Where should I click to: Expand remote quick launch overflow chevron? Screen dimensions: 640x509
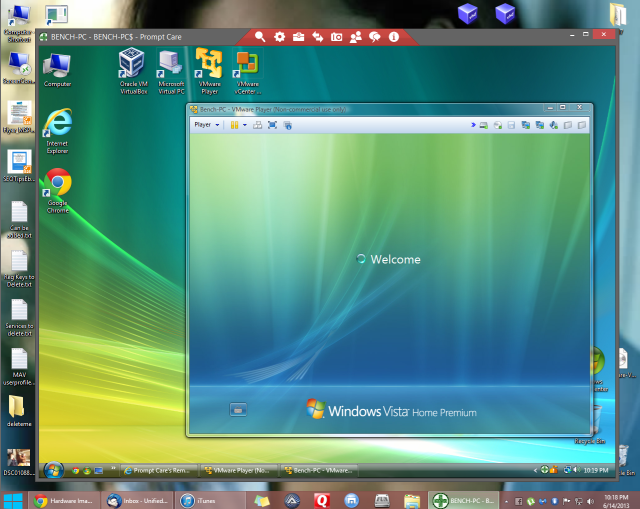coord(113,468)
